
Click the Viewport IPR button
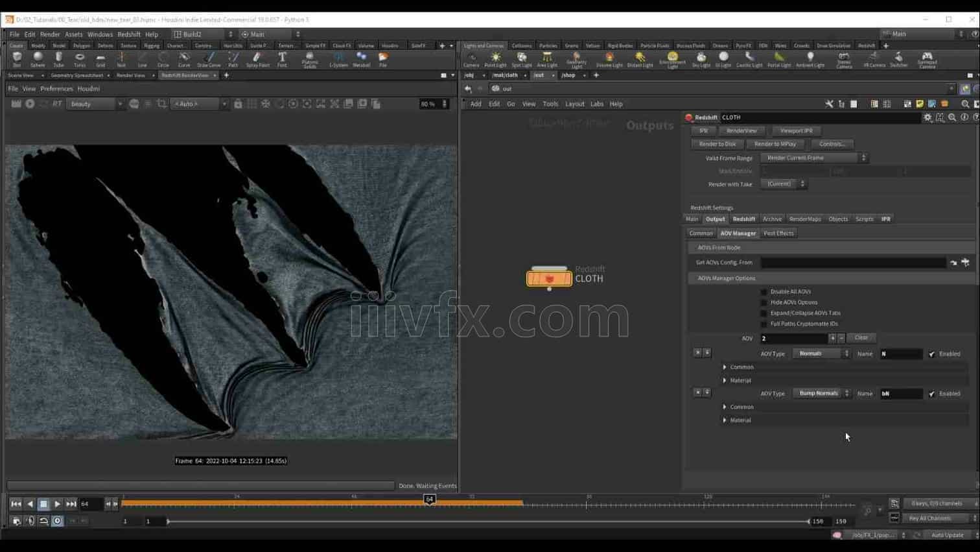coord(796,131)
